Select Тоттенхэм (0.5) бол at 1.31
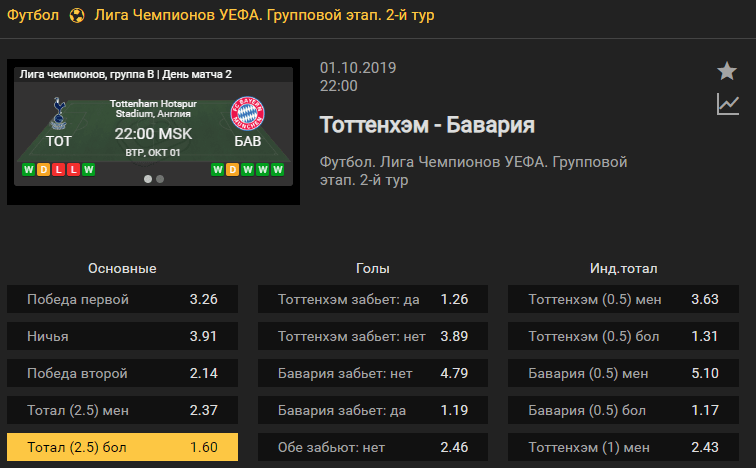 point(623,336)
